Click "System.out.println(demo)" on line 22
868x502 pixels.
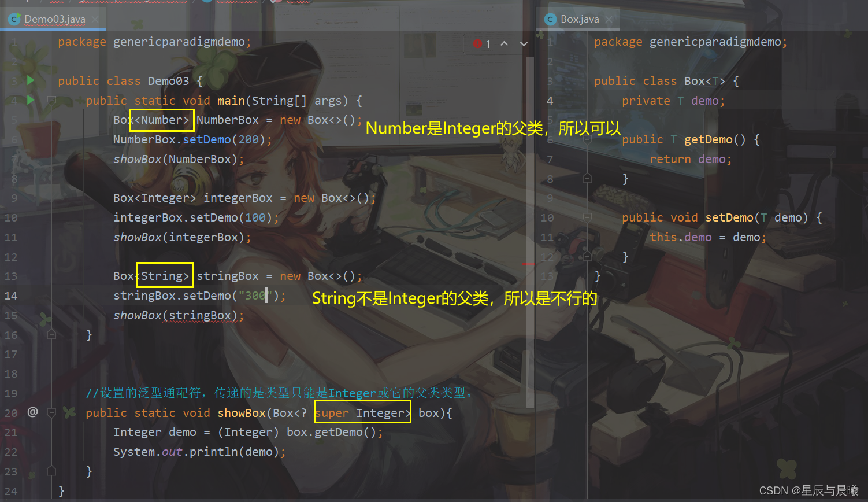pos(196,452)
